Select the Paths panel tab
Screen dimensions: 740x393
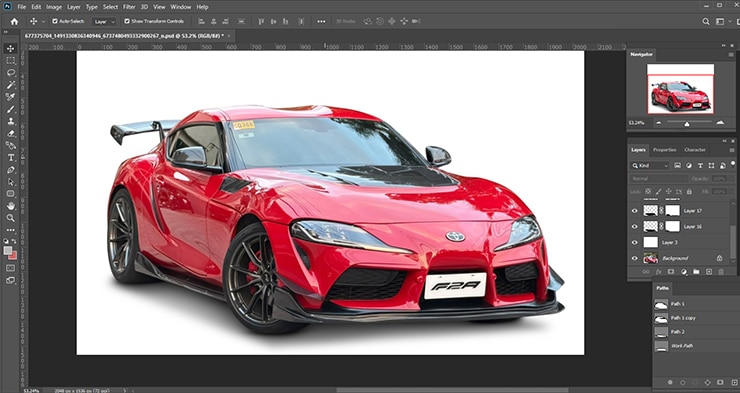coord(663,288)
